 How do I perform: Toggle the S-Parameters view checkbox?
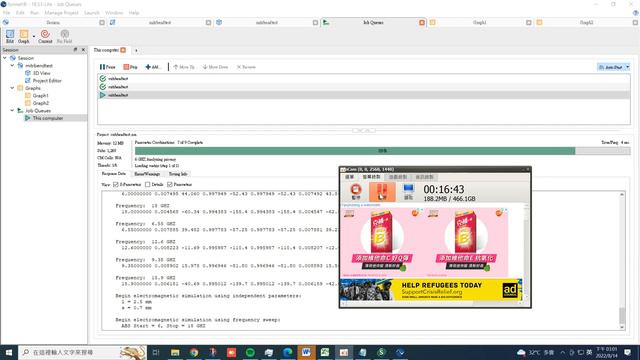(116, 184)
